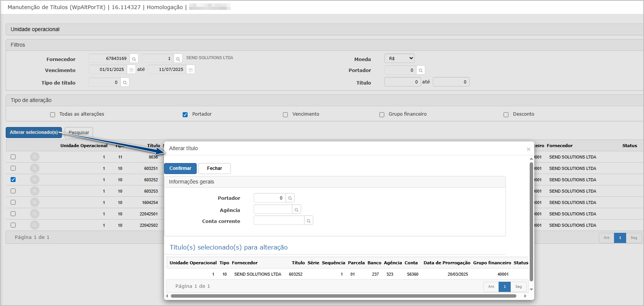The width and height of the screenshot is (644, 306).
Task: Open the Moeda currency dropdown
Action: point(399,58)
